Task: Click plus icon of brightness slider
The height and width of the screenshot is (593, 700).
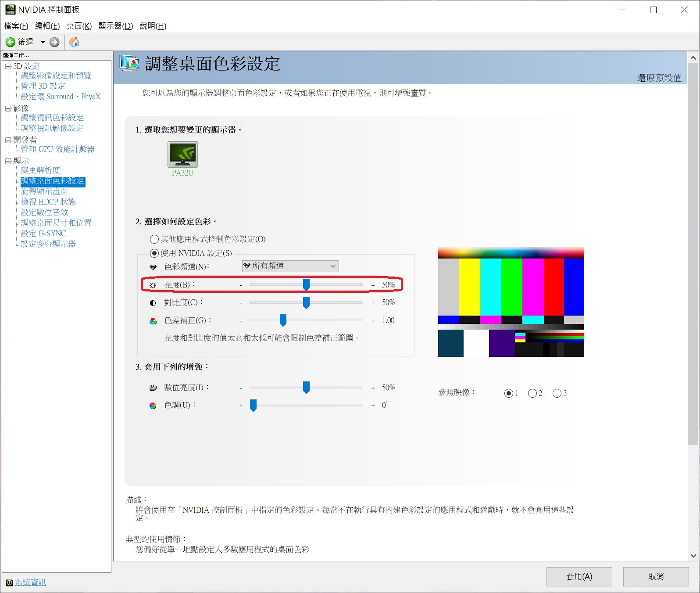Action: 373,285
